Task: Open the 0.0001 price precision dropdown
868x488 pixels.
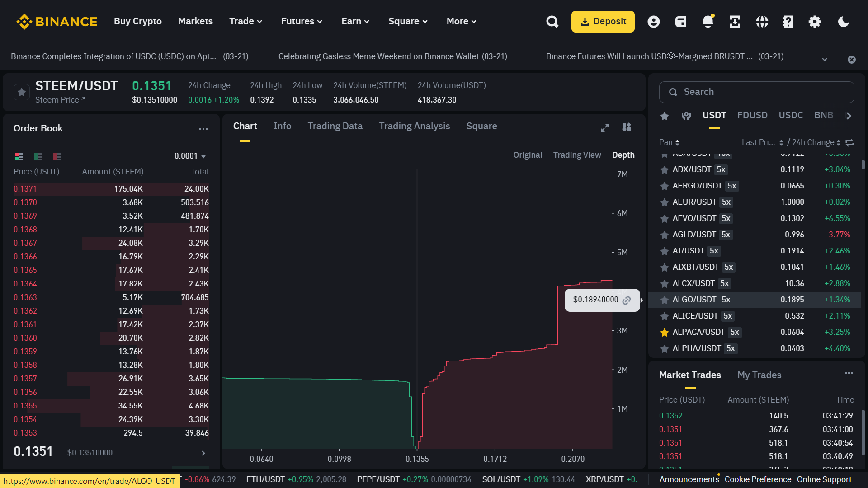Action: click(190, 156)
